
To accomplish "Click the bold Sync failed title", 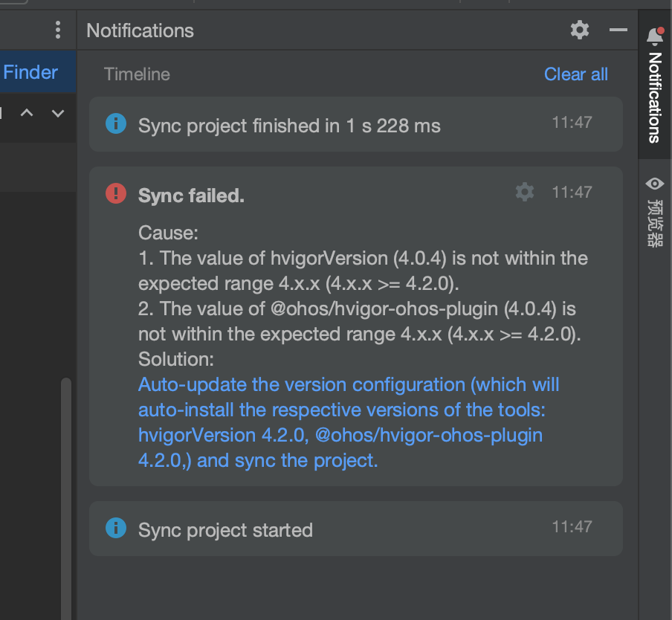I will (x=191, y=196).
